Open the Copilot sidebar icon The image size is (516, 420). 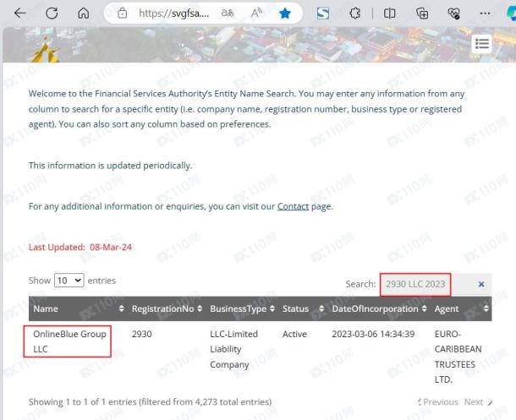pyautogui.click(x=511, y=14)
